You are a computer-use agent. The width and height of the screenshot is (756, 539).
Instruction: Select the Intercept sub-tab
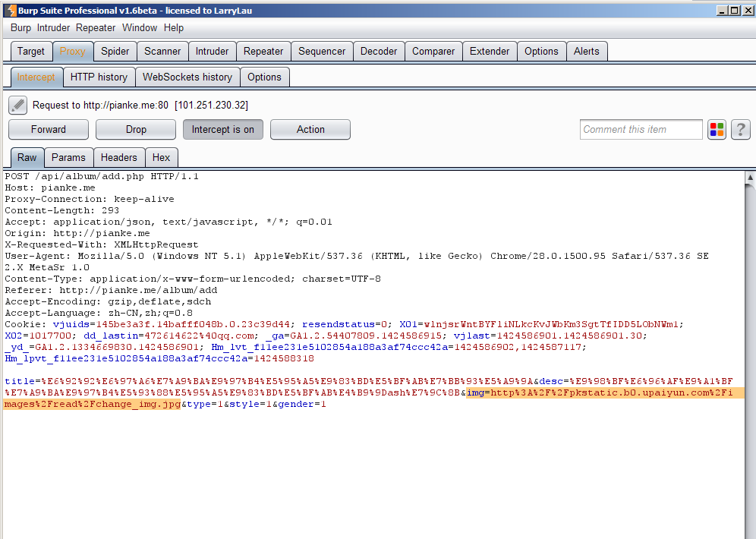[36, 77]
